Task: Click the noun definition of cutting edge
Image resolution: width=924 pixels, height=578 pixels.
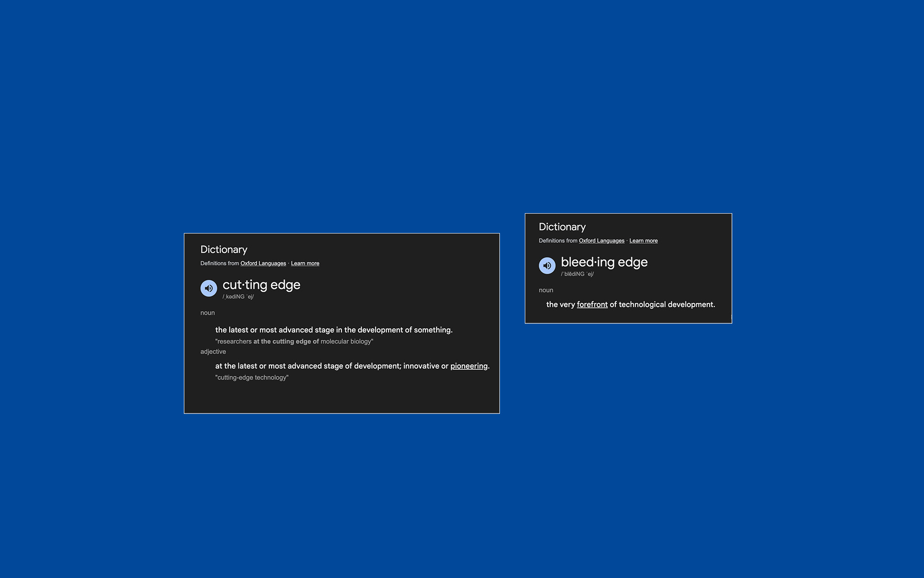Action: [334, 330]
